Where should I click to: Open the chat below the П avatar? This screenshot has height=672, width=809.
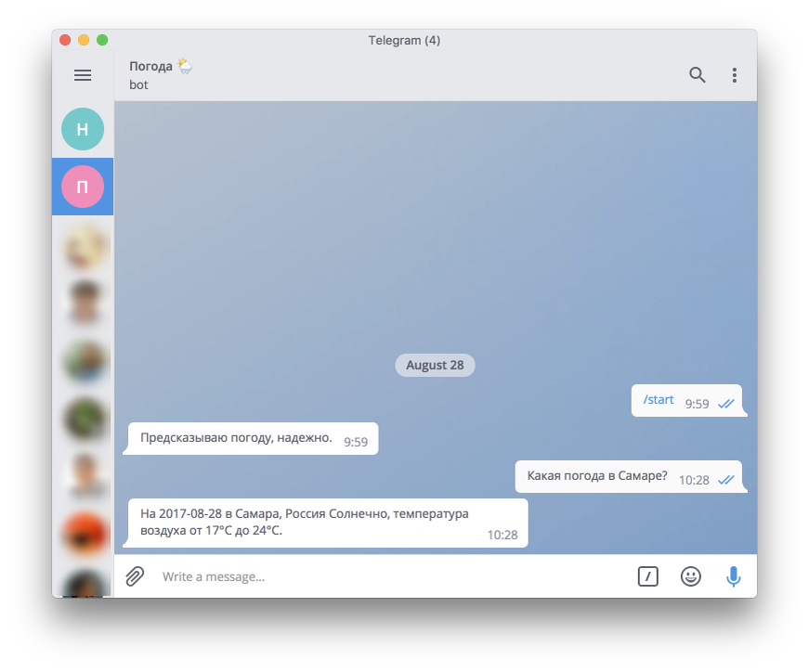pyautogui.click(x=85, y=246)
